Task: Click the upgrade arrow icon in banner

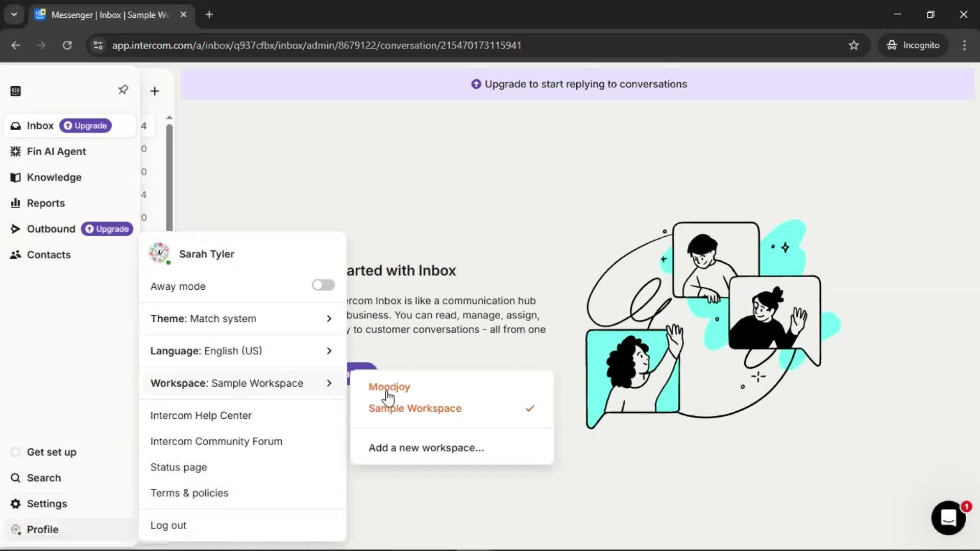Action: (476, 84)
